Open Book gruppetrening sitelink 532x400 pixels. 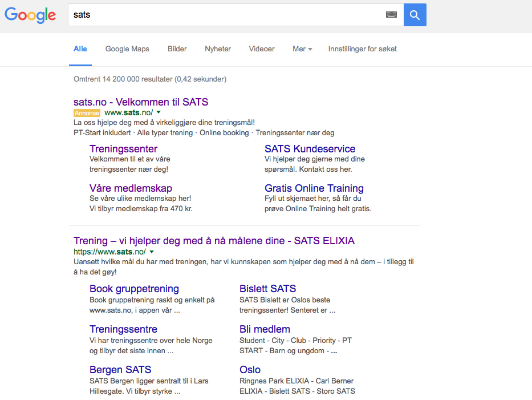click(134, 289)
